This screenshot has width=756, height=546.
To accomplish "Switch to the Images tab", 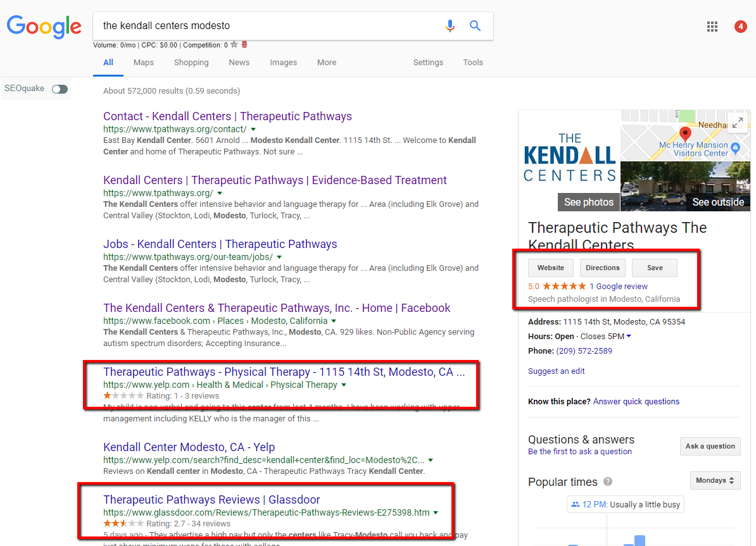I will [284, 63].
